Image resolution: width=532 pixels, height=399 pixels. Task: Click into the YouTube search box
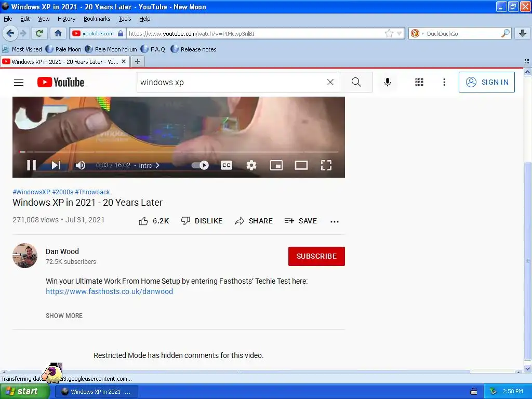click(231, 82)
